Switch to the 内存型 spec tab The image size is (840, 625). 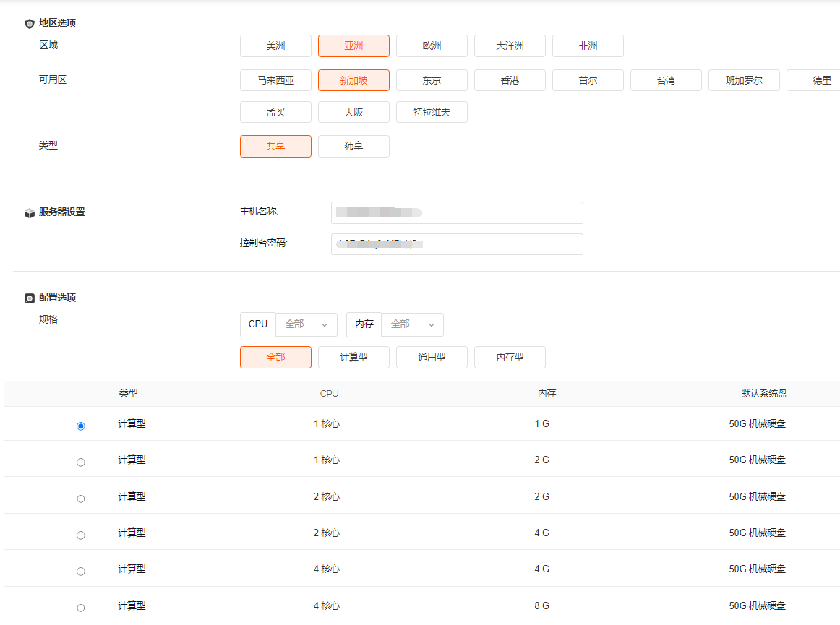pyautogui.click(x=510, y=358)
